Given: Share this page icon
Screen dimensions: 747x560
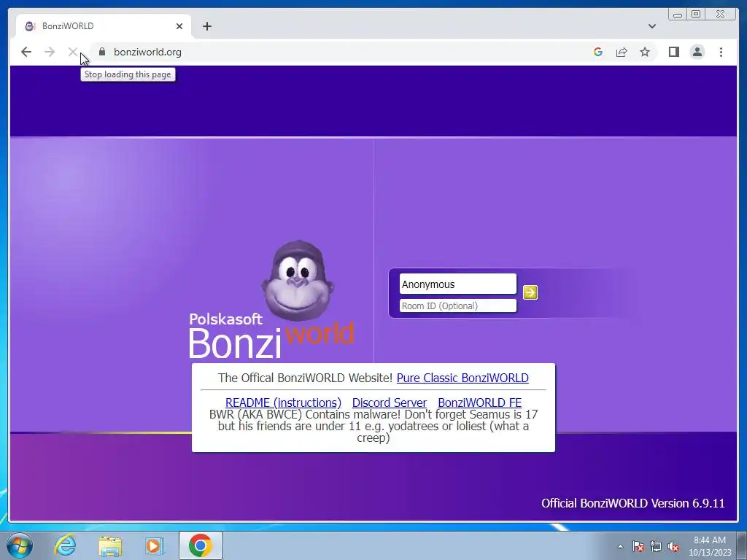Looking at the screenshot, I should [622, 52].
